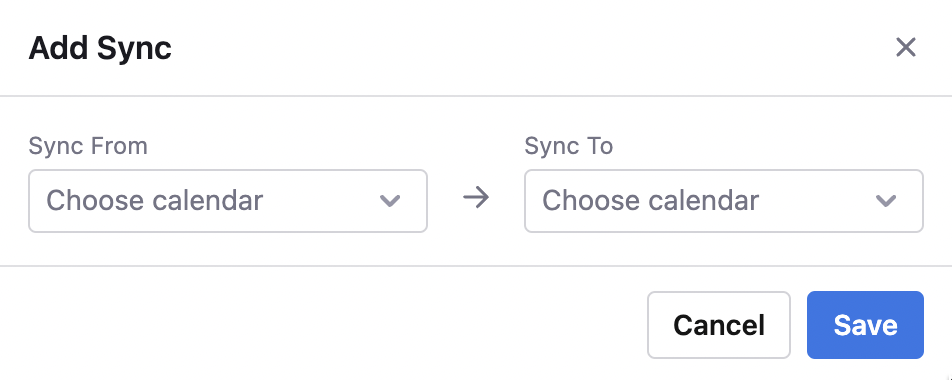The image size is (952, 380).
Task: Expand source calendar list via down chevron
Action: 389,201
